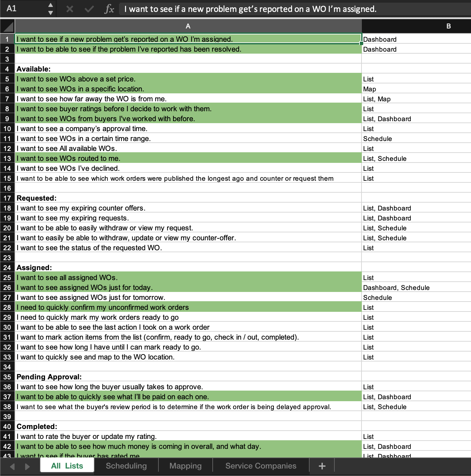Select 'I need to quickly mark my work orders ready to go'
This screenshot has height=476, width=471.
click(188, 317)
